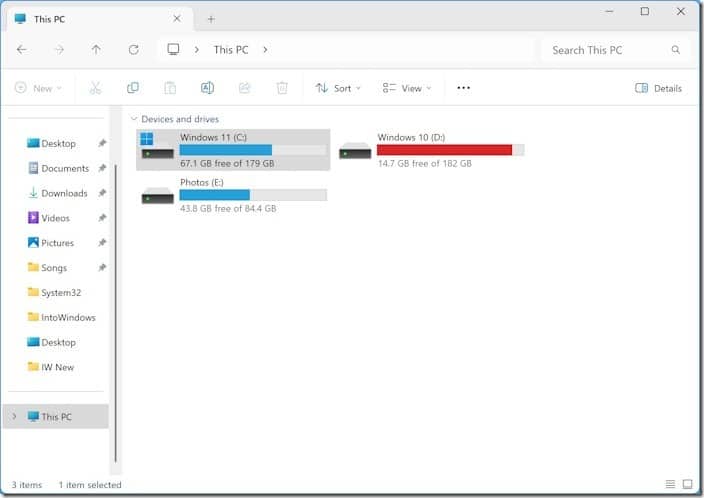Toggle the Details pane button
The width and height of the screenshot is (704, 498).
(x=658, y=88)
